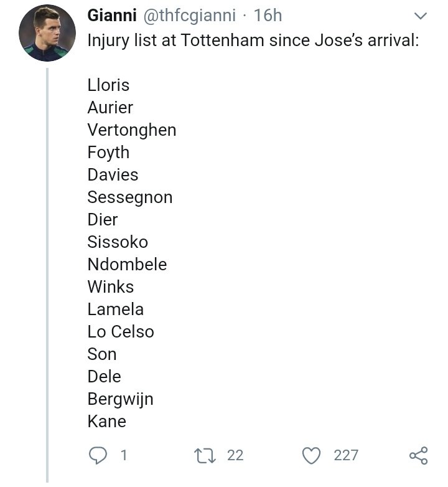
Task: Click on the name Sessegnon
Action: pos(130,197)
